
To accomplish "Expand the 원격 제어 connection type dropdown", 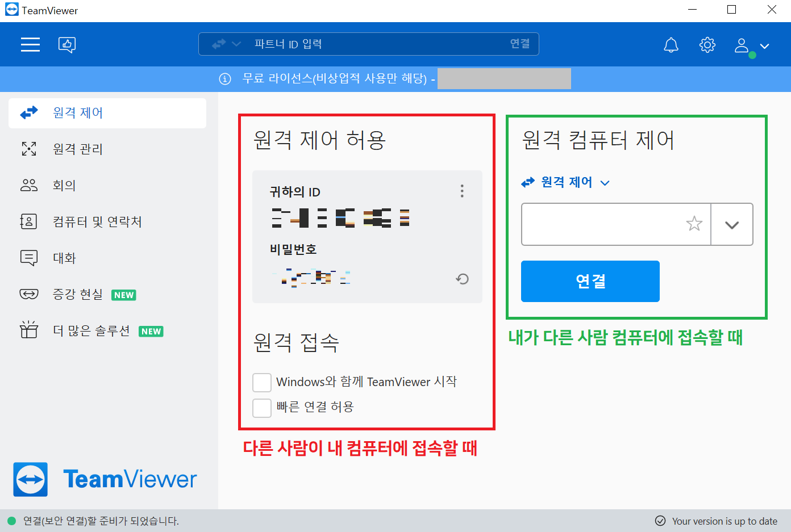I will click(565, 182).
